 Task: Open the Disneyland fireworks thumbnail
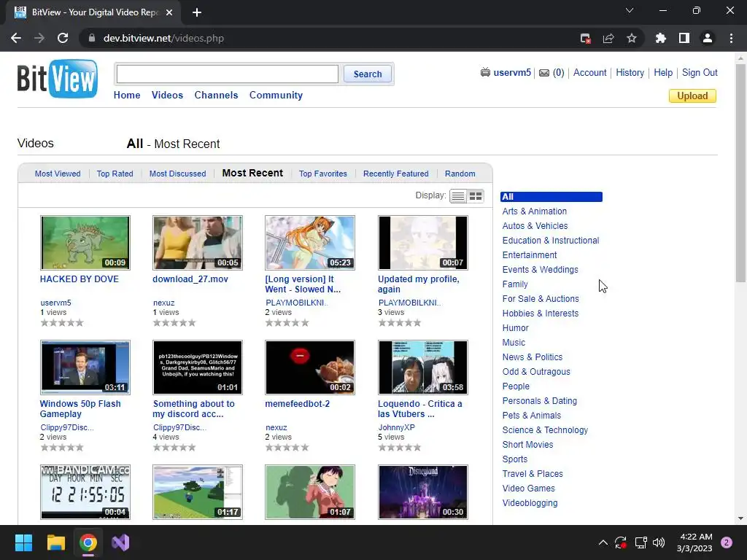423,492
